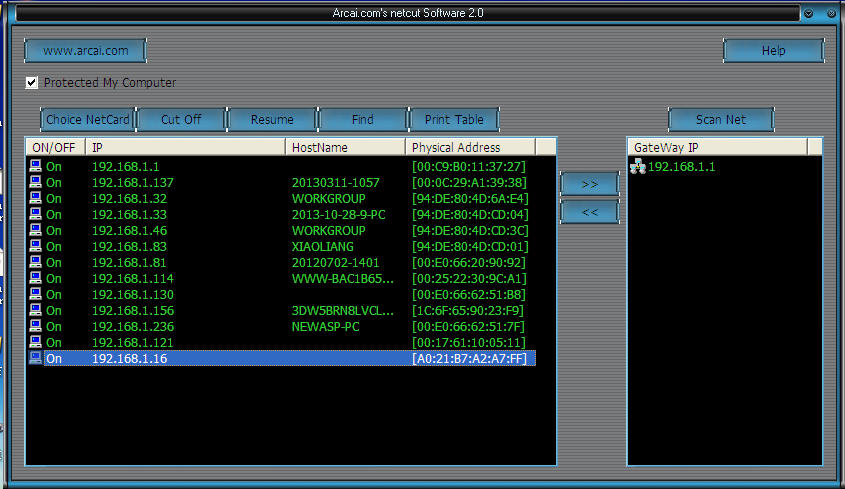Click the Physical Address column header
This screenshot has height=489, width=845.
(471, 147)
